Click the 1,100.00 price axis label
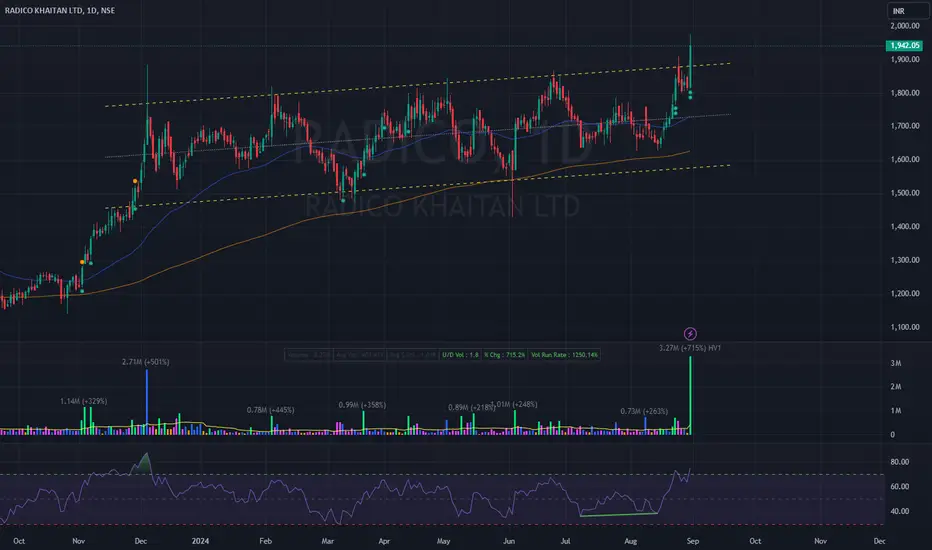 [905, 327]
